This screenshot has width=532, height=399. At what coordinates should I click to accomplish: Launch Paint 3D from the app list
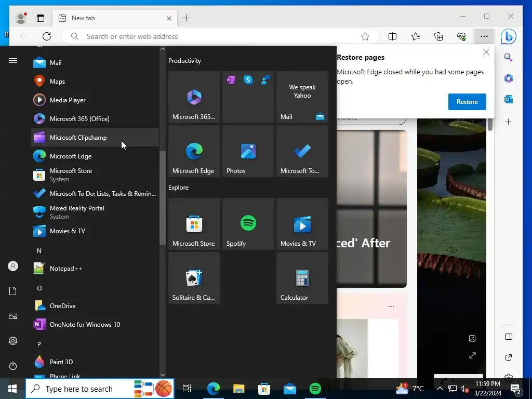95,362
